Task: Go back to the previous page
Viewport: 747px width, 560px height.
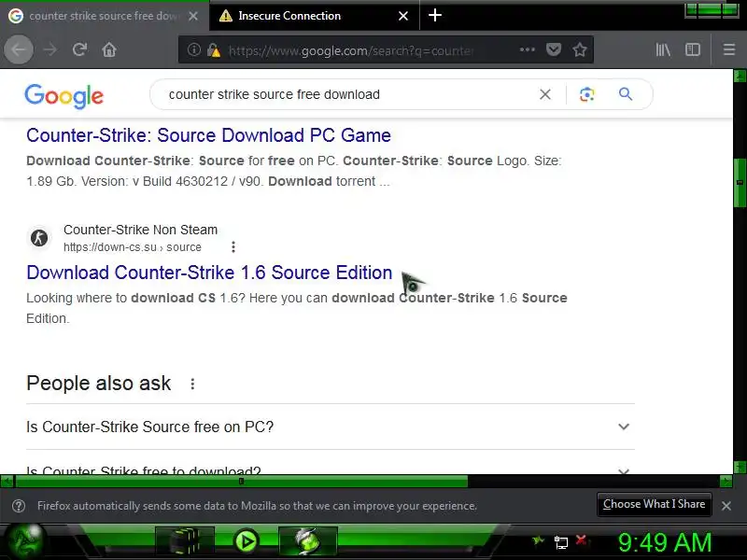Action: (19, 49)
